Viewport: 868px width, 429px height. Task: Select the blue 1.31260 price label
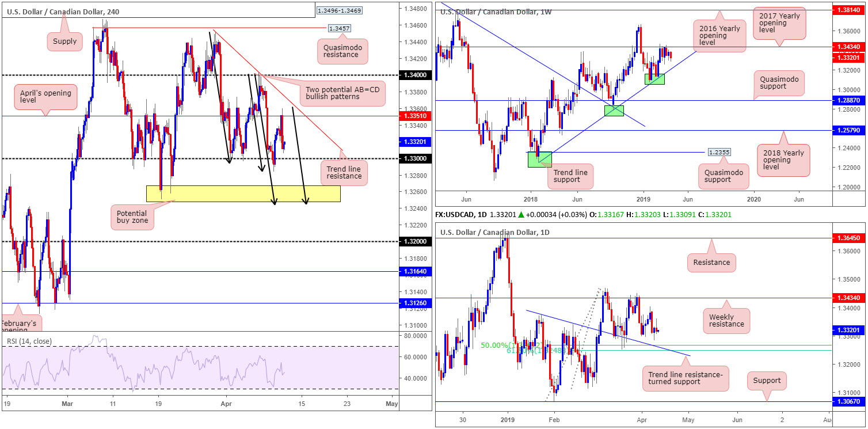point(415,303)
